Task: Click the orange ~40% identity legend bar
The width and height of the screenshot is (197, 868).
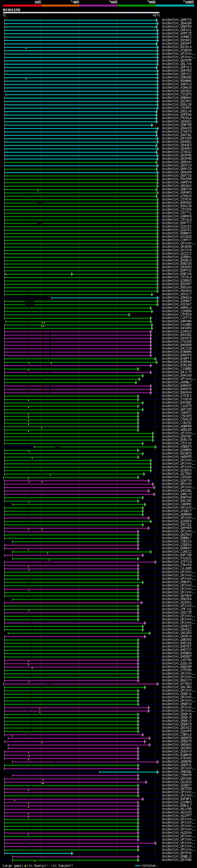Action: tap(60, 6)
